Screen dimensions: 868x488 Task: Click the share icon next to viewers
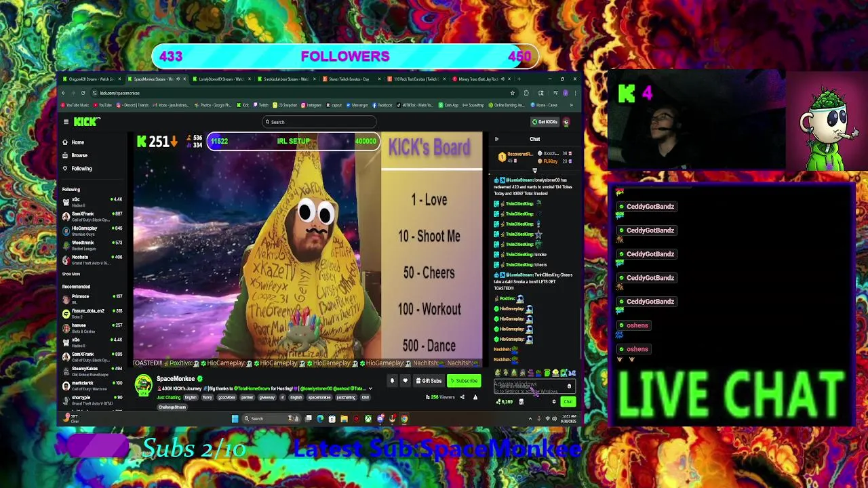[x=462, y=397]
